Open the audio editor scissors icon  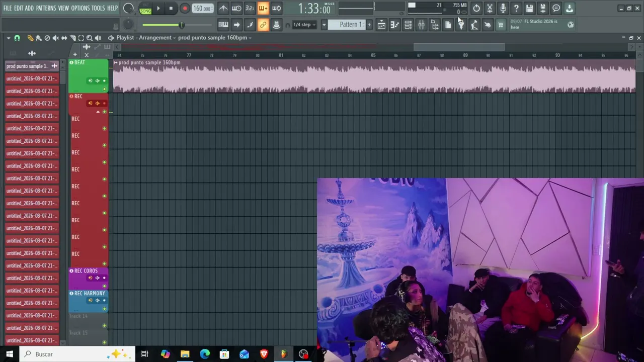coord(490,8)
